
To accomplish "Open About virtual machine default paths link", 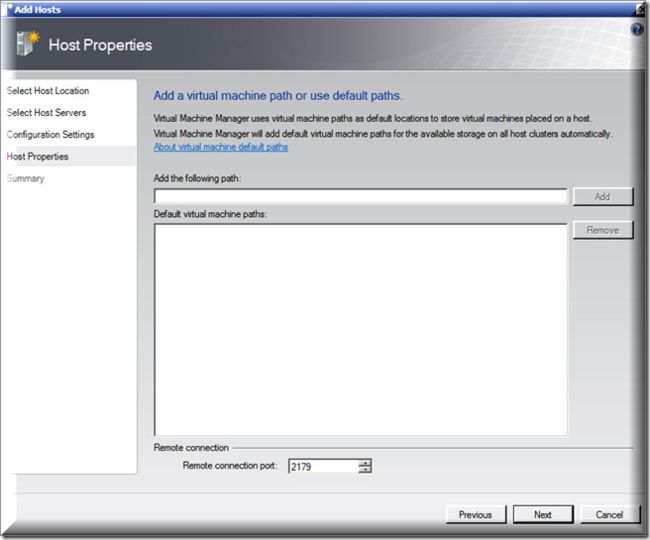I will (221, 147).
